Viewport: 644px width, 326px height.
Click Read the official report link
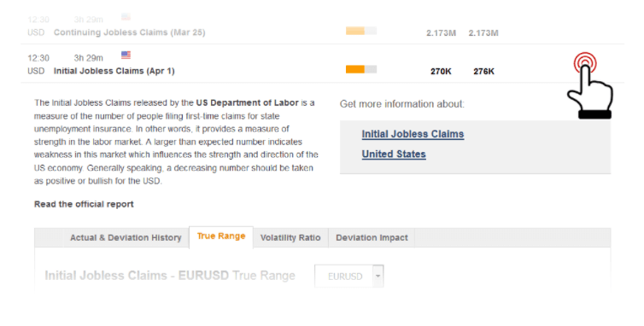[x=84, y=204]
